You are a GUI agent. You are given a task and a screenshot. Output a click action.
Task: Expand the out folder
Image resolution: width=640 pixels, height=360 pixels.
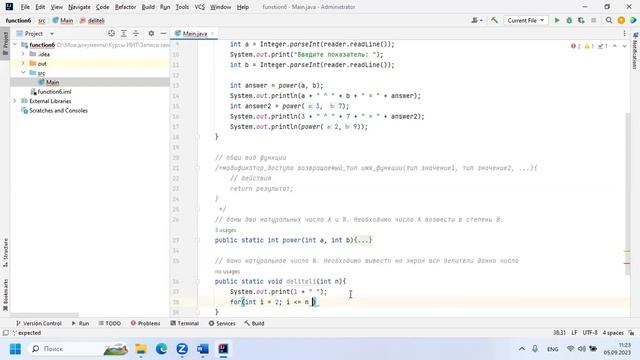(x=23, y=63)
